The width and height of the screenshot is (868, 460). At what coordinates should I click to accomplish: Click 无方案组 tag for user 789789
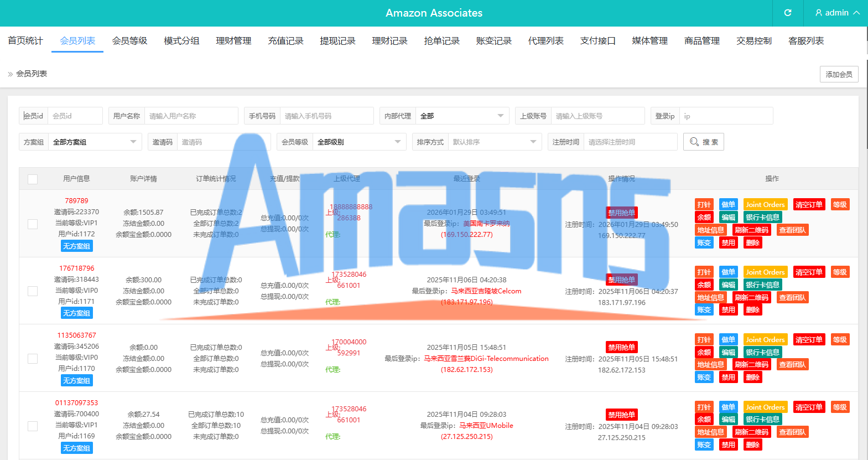pos(76,246)
